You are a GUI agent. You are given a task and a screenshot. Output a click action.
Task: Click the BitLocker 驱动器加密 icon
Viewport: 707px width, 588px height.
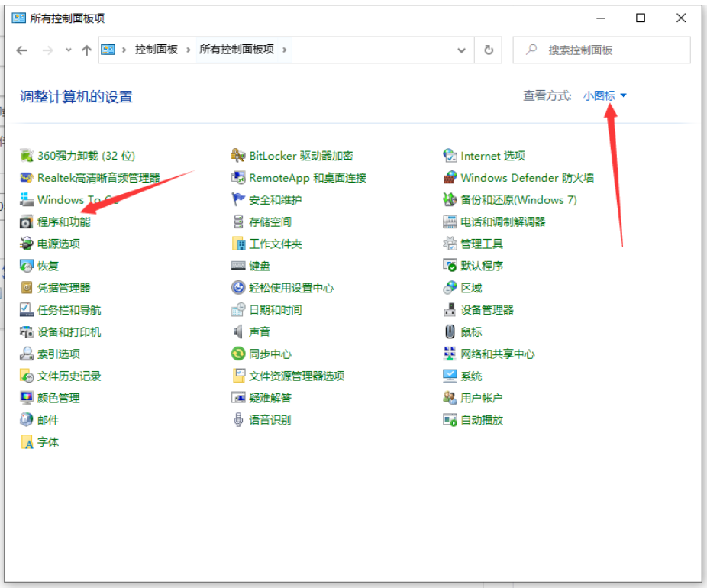238,156
